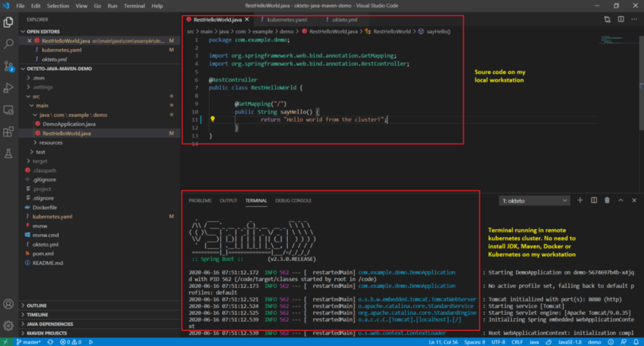Expand the Outline section

[36, 305]
